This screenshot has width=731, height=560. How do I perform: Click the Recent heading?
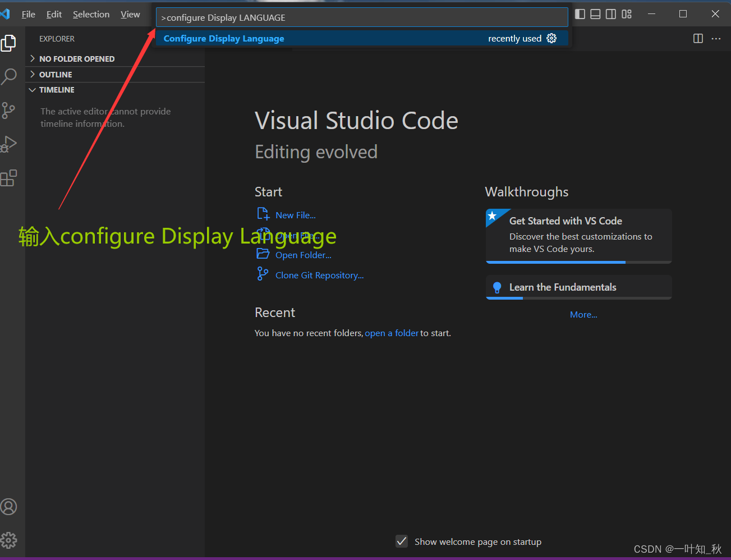275,313
